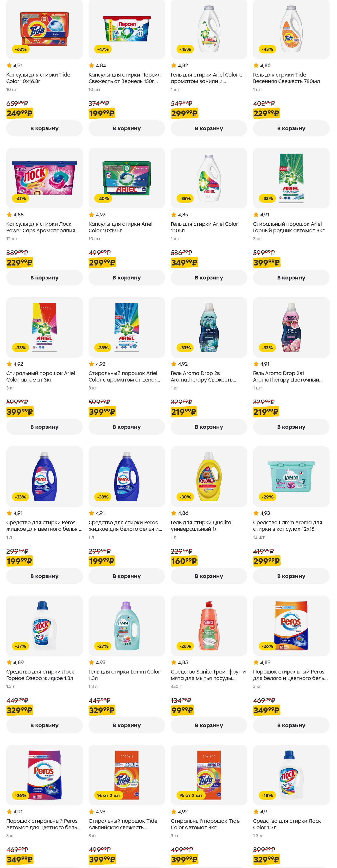Click the -47% badge on Персил capsules

tap(103, 49)
